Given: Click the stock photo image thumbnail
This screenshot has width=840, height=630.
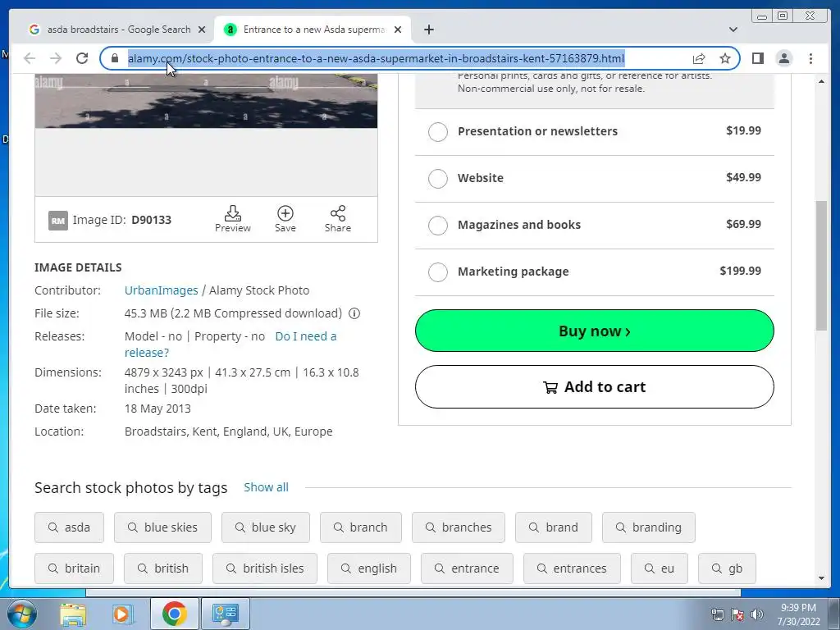Looking at the screenshot, I should pyautogui.click(x=206, y=101).
